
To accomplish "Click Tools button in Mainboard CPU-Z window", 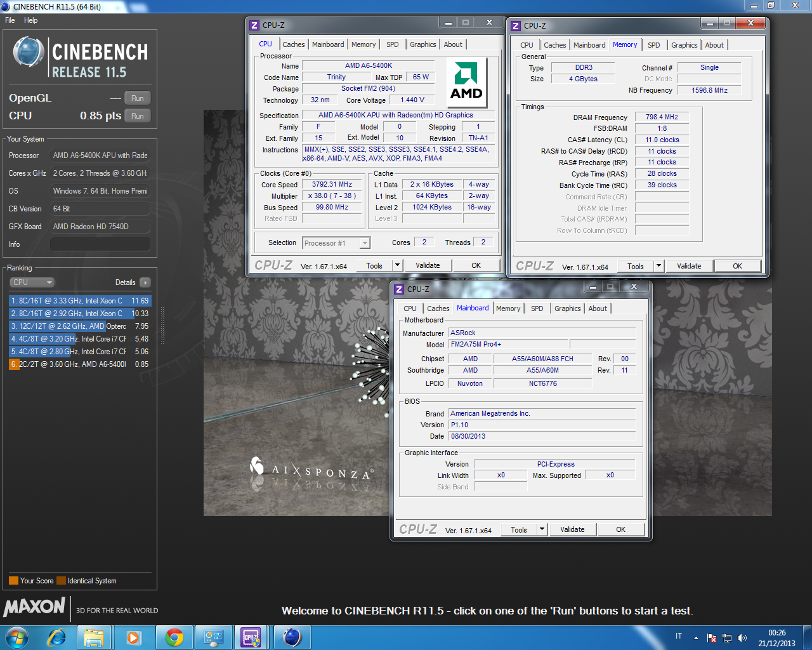I will coord(519,530).
